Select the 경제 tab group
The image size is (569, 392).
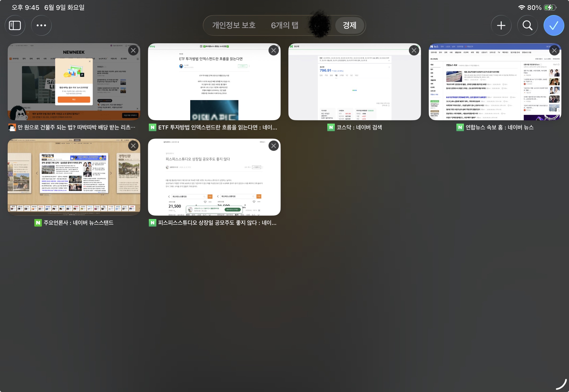(x=350, y=25)
